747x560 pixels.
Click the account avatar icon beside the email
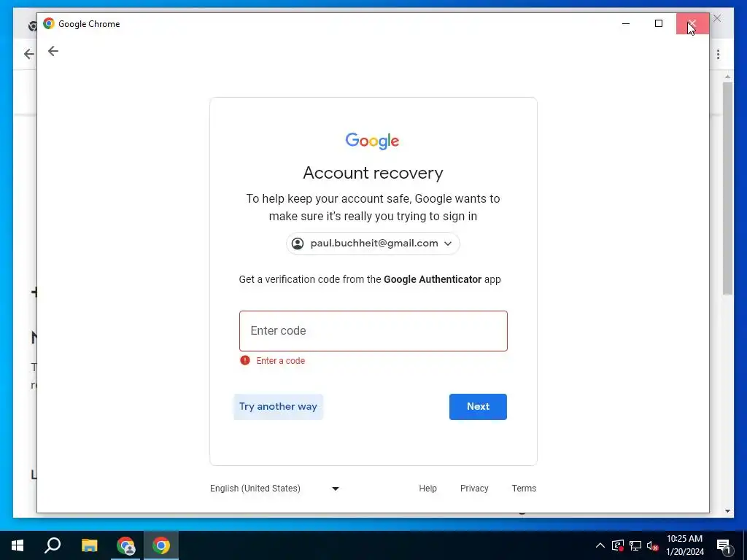(298, 244)
